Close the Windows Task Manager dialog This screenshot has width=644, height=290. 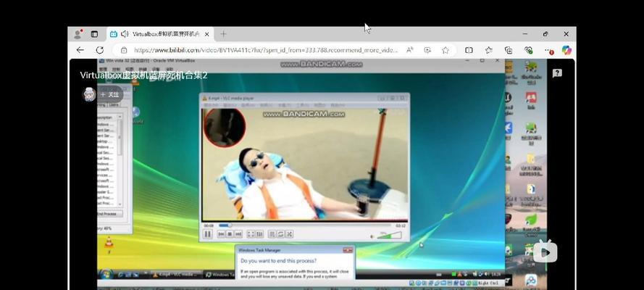point(348,250)
